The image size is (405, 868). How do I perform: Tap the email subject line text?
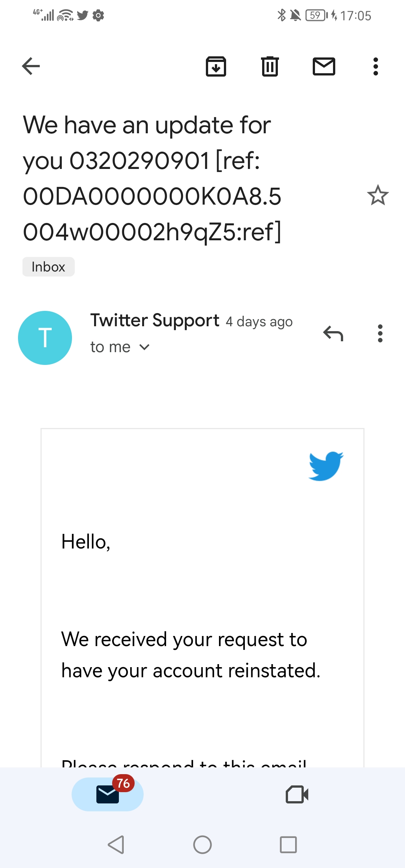click(x=152, y=178)
